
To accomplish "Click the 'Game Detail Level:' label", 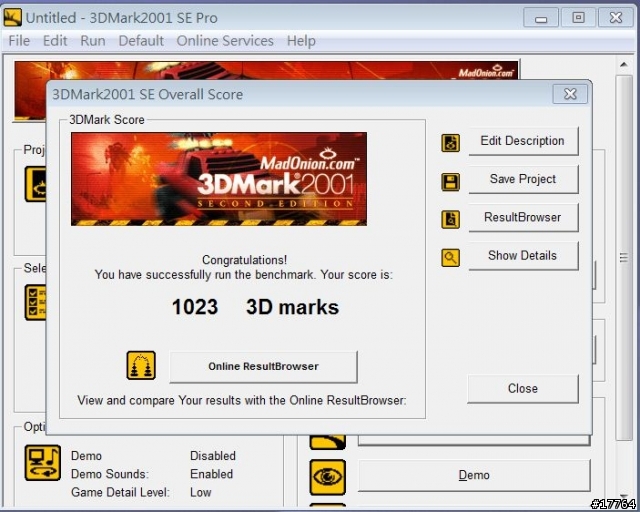I will 120,492.
